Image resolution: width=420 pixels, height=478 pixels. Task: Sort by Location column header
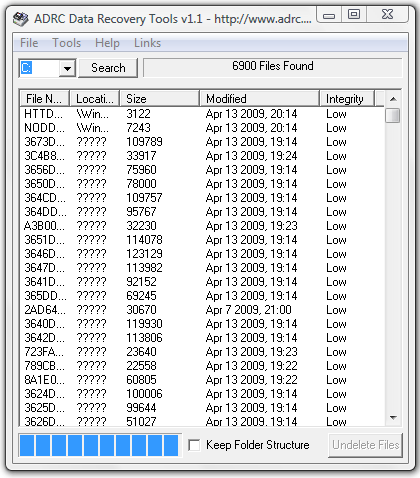click(x=95, y=99)
